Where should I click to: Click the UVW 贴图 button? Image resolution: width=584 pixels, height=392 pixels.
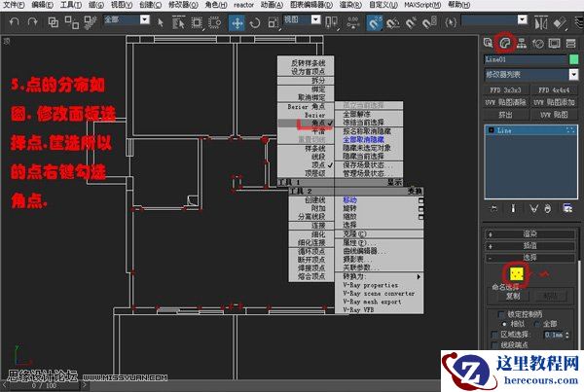[554, 115]
